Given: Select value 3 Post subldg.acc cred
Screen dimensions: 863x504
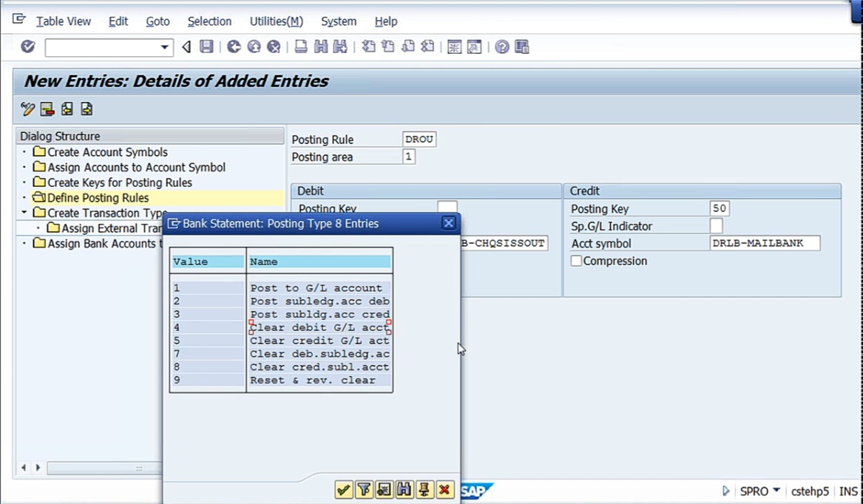Looking at the screenshot, I should coord(281,314).
